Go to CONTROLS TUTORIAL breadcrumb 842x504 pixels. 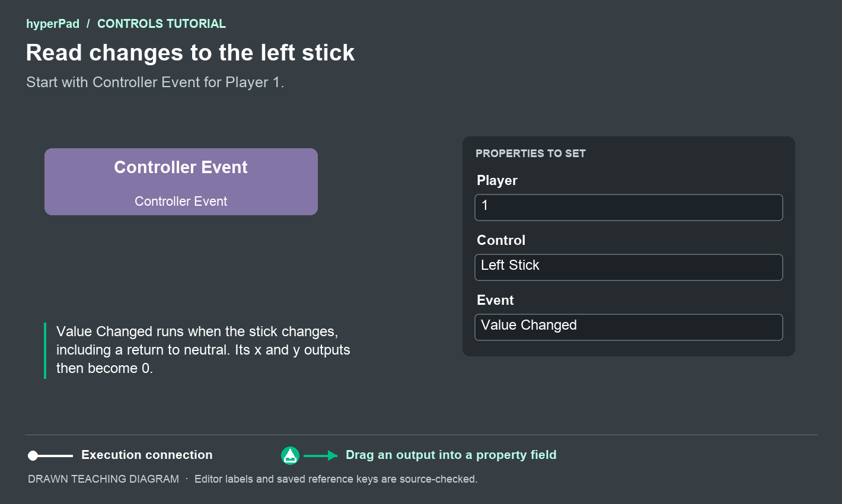pyautogui.click(x=161, y=24)
